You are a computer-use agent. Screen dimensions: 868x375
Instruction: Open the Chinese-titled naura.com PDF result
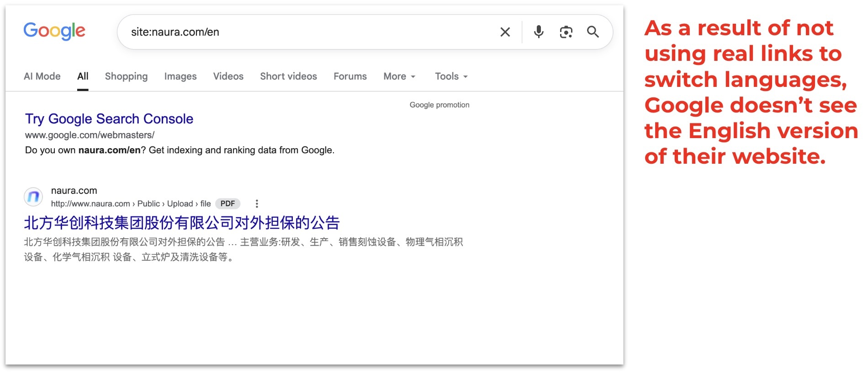(x=182, y=223)
